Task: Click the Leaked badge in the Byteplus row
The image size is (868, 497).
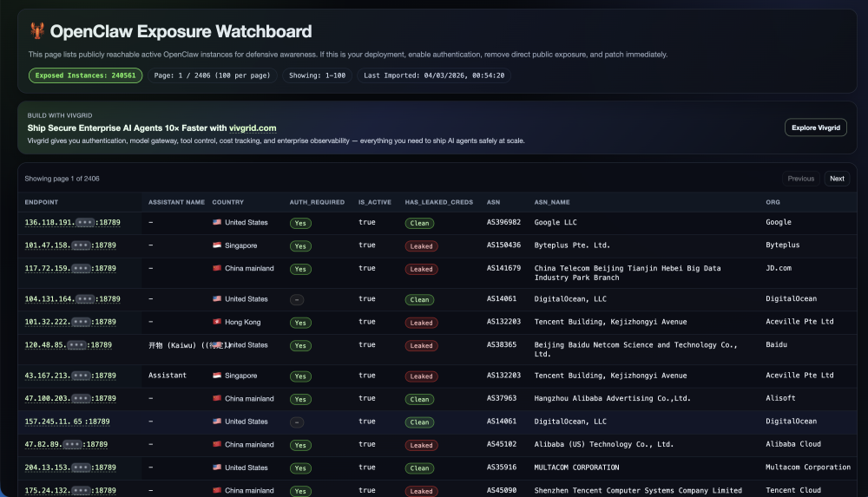Action: (421, 245)
